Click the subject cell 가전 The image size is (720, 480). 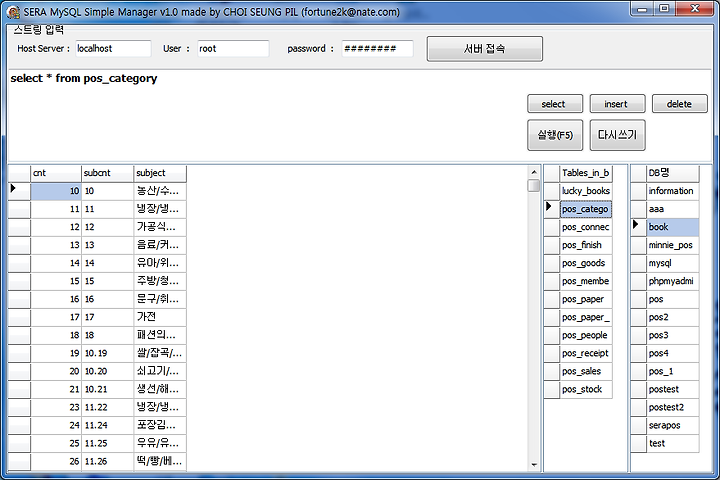(x=160, y=317)
